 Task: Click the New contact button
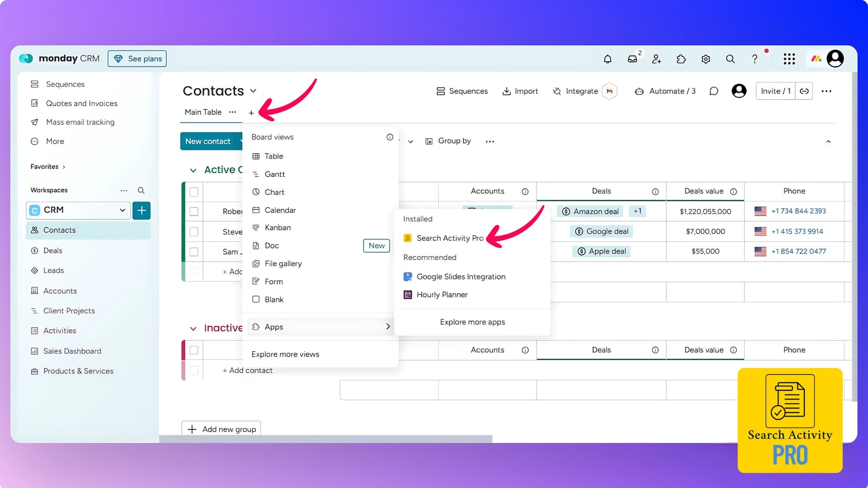click(208, 141)
